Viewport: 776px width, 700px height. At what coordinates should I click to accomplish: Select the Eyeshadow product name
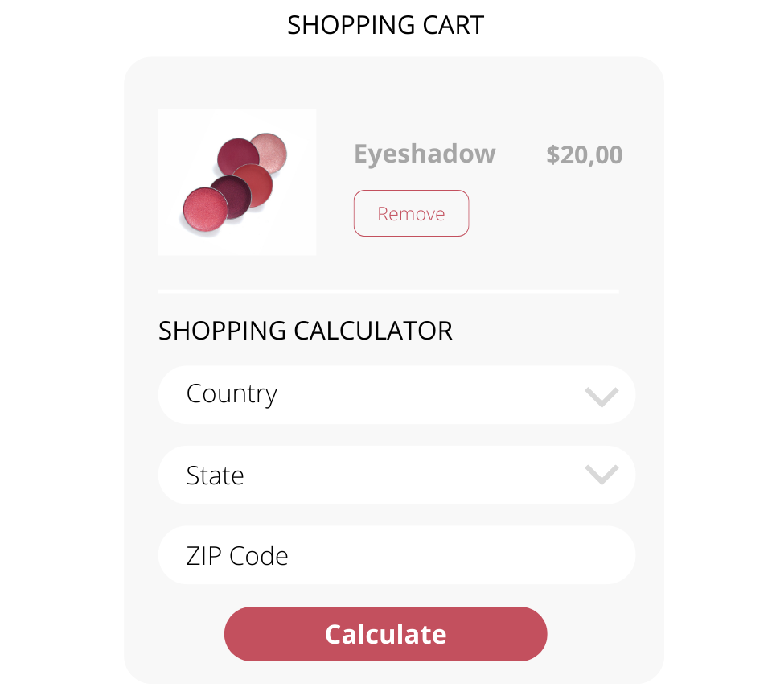[x=425, y=154]
